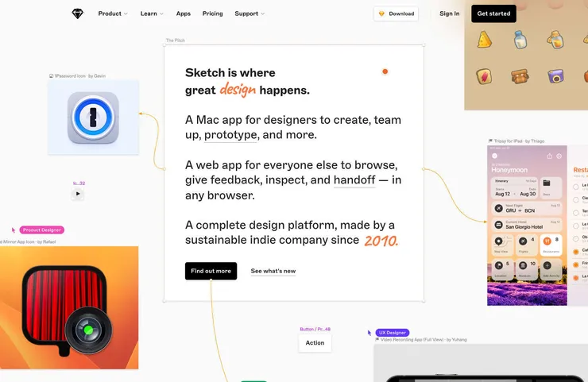The image size is (588, 382).
Task: Expand the Learn dropdown menu
Action: (x=152, y=14)
